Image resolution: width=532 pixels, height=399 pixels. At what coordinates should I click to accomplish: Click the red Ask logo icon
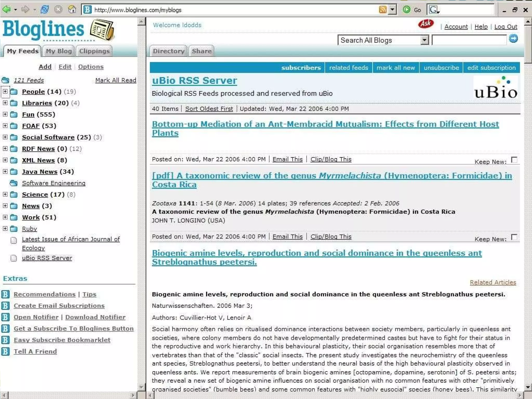[x=426, y=24]
